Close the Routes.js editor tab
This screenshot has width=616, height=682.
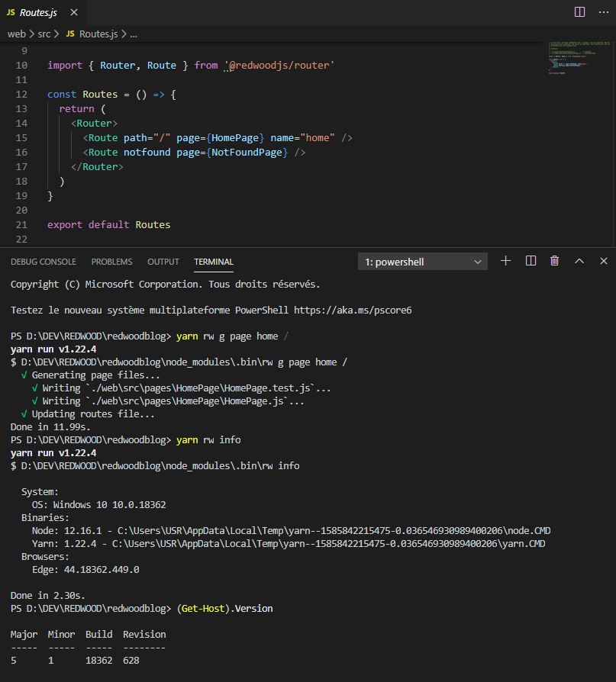[73, 12]
